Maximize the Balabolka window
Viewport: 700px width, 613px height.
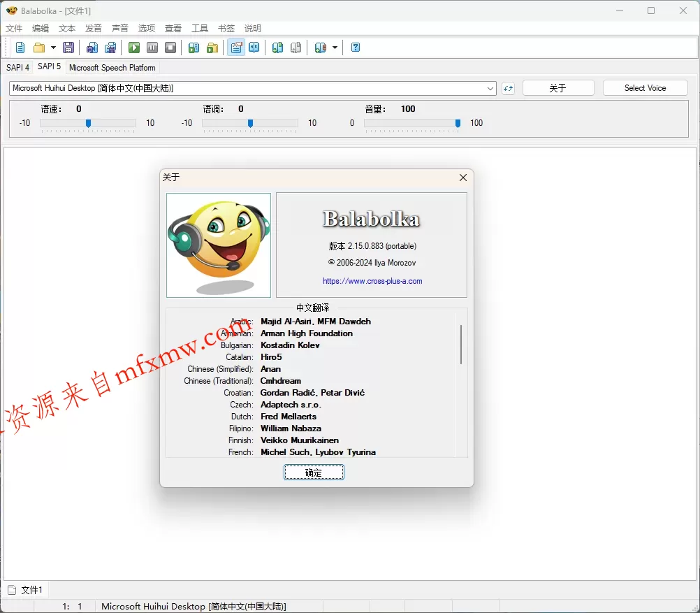point(651,10)
